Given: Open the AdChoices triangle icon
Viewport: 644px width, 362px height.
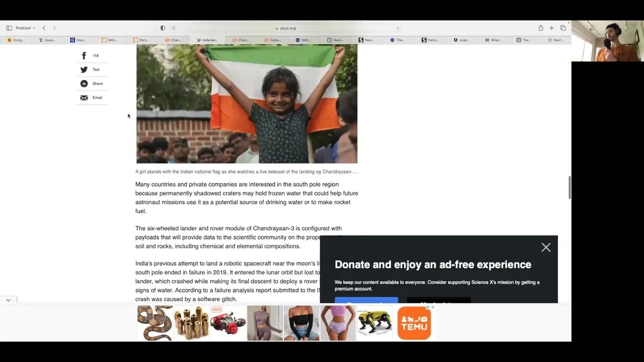Looking at the screenshot, I should coord(428,307).
